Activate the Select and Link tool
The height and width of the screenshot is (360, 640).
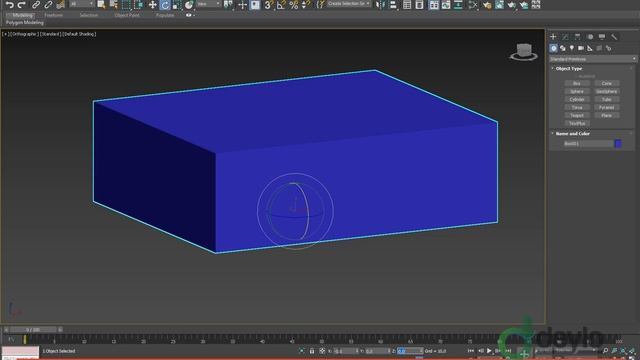point(36,5)
